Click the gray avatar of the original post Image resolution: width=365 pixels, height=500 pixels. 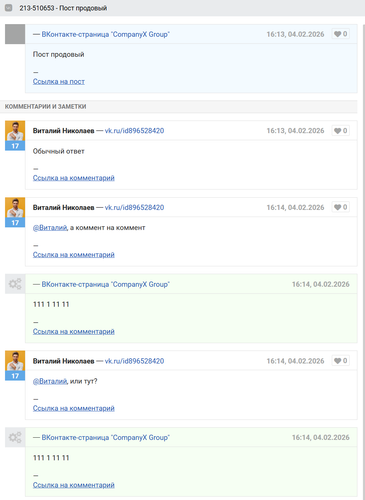pos(15,34)
